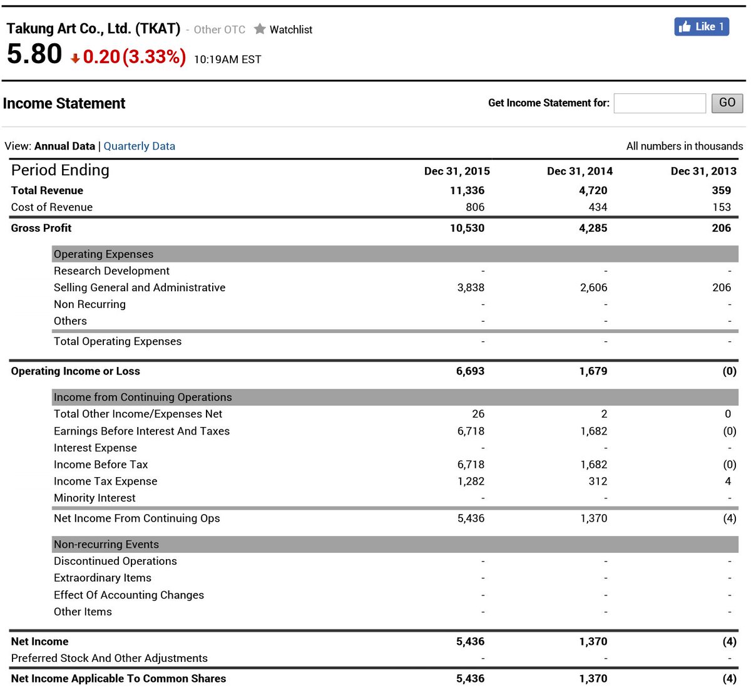
Task: Click the Income Statement heading
Action: tap(64, 103)
